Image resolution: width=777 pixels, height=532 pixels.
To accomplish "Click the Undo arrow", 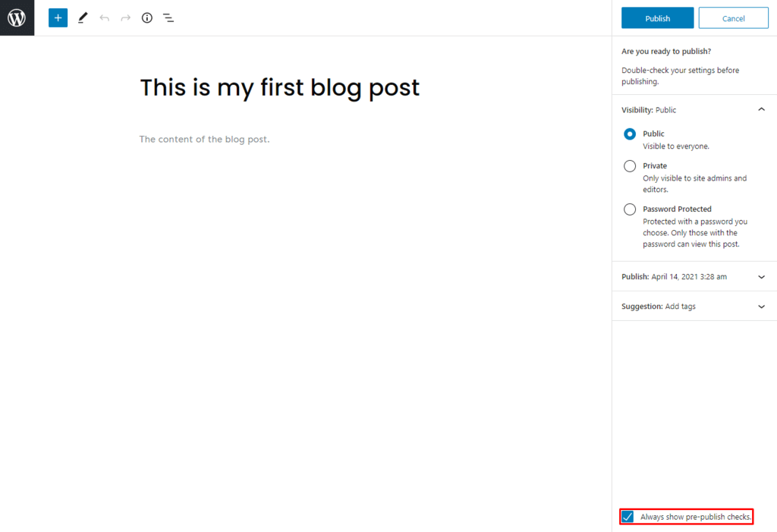I will pyautogui.click(x=105, y=17).
